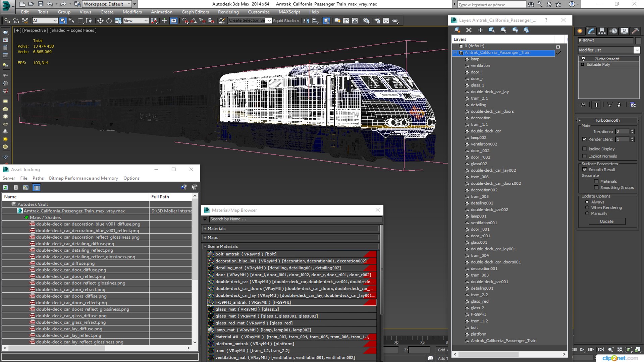Collapse the TurboSmooth rollout

click(607, 120)
